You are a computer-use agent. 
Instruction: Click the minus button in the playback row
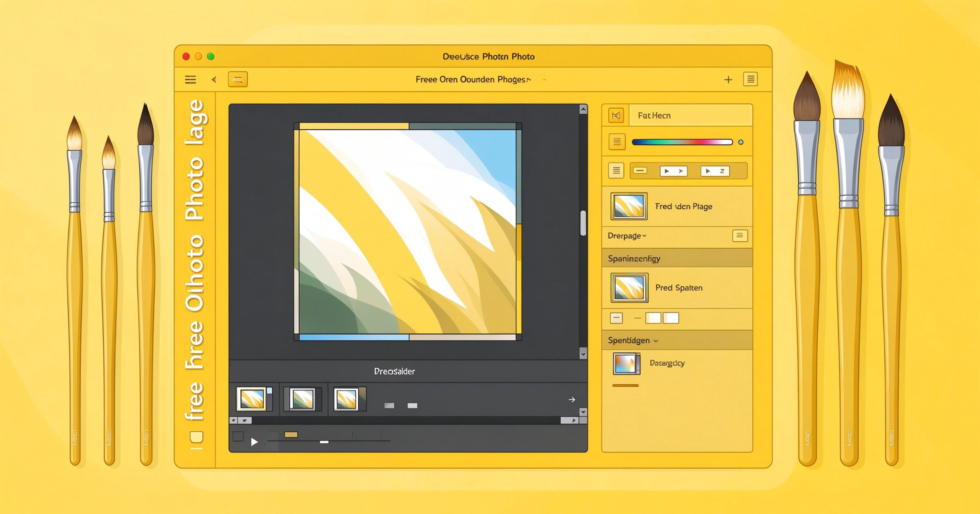tap(640, 171)
